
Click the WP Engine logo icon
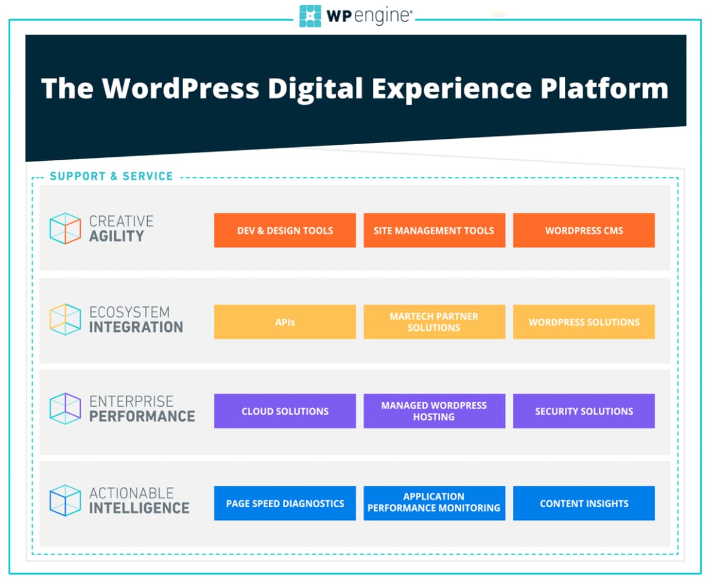310,16
